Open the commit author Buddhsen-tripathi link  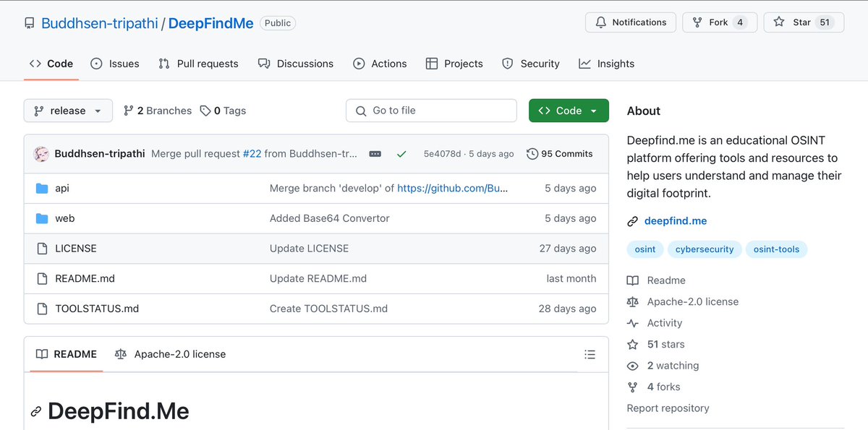click(x=100, y=154)
